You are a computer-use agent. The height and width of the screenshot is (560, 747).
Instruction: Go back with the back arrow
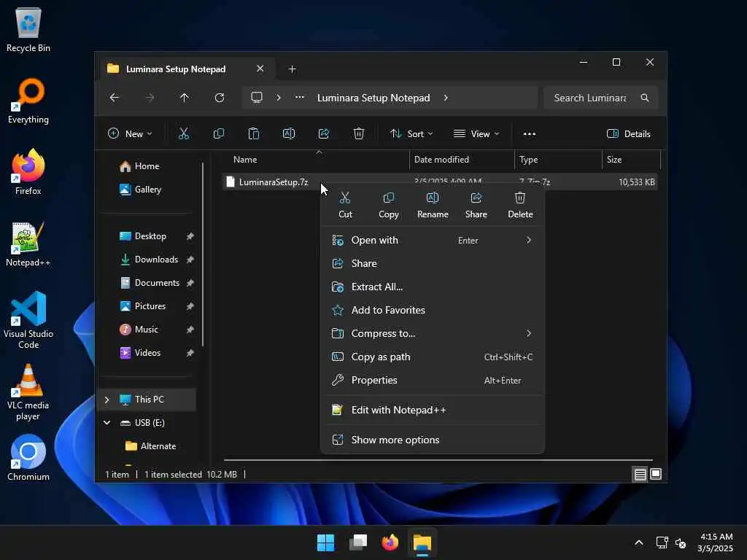pyautogui.click(x=115, y=98)
